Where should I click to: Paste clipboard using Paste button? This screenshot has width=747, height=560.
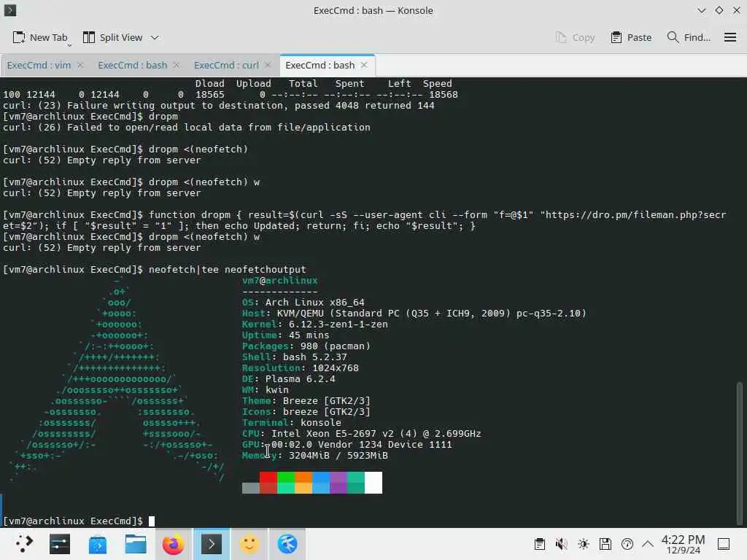click(x=631, y=38)
